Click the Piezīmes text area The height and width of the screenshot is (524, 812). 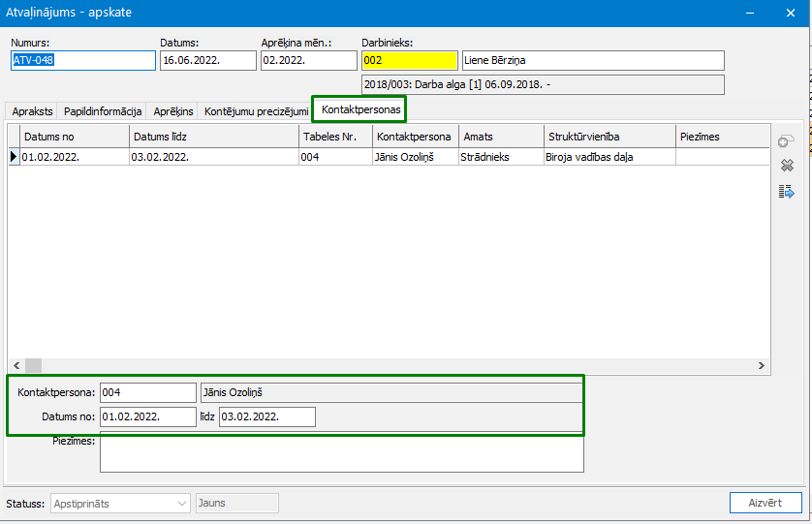[342, 452]
